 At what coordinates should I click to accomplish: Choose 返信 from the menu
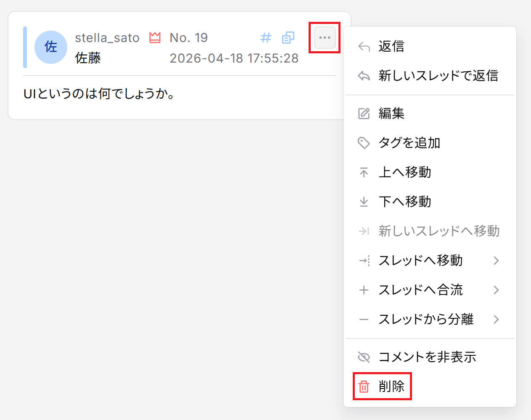430,46
